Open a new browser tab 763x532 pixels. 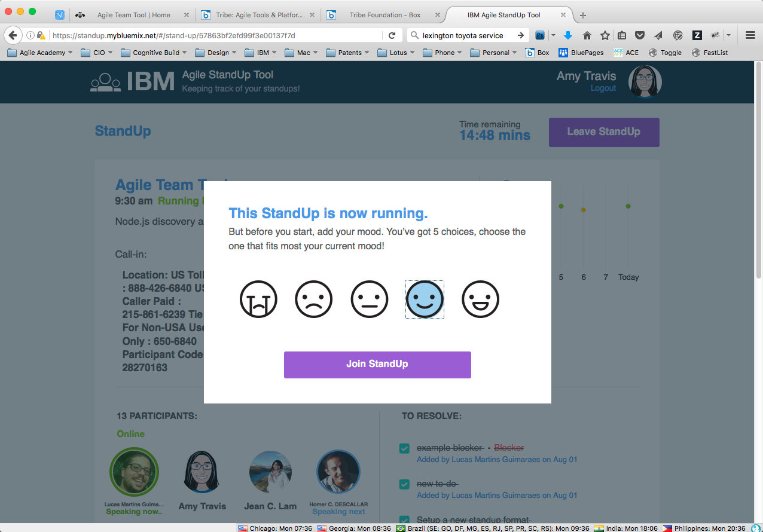(x=583, y=15)
